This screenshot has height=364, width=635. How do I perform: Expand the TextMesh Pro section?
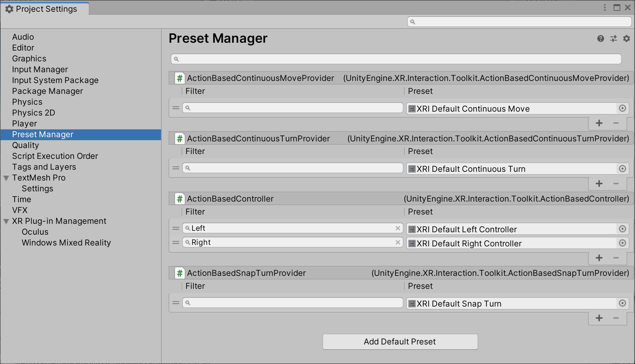(6, 178)
